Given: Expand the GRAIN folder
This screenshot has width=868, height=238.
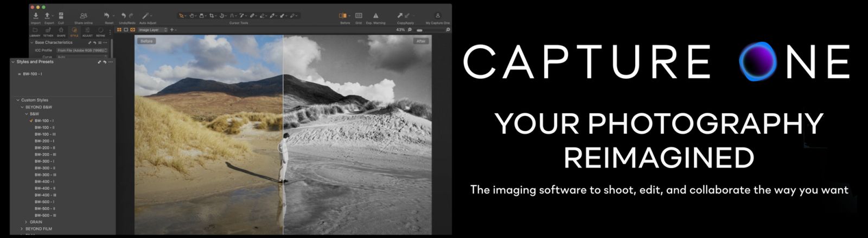Looking at the screenshot, I should coord(27,222).
